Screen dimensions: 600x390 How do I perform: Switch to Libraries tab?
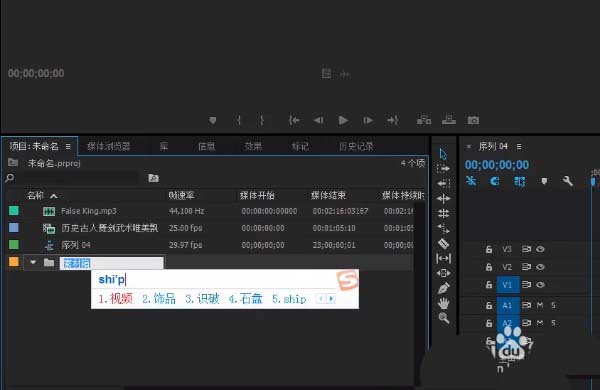point(164,147)
